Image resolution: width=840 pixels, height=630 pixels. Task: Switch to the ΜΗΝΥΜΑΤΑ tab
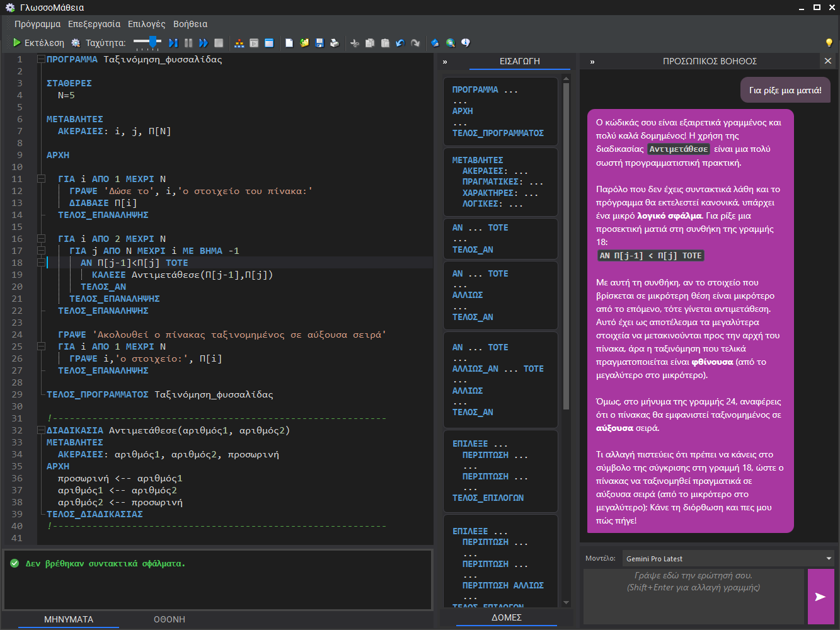tap(69, 619)
